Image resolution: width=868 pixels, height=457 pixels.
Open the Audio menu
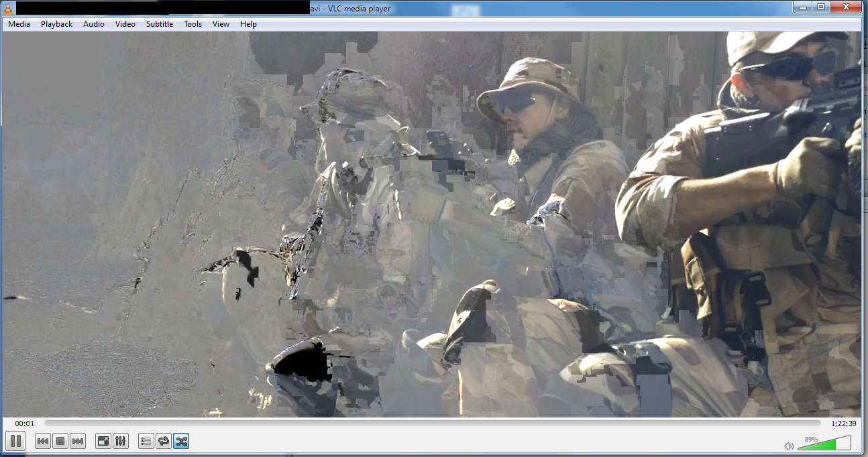(94, 24)
